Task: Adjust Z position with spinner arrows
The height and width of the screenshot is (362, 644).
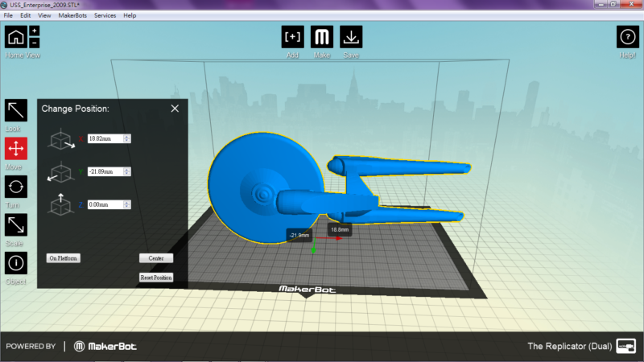Action: pos(127,204)
